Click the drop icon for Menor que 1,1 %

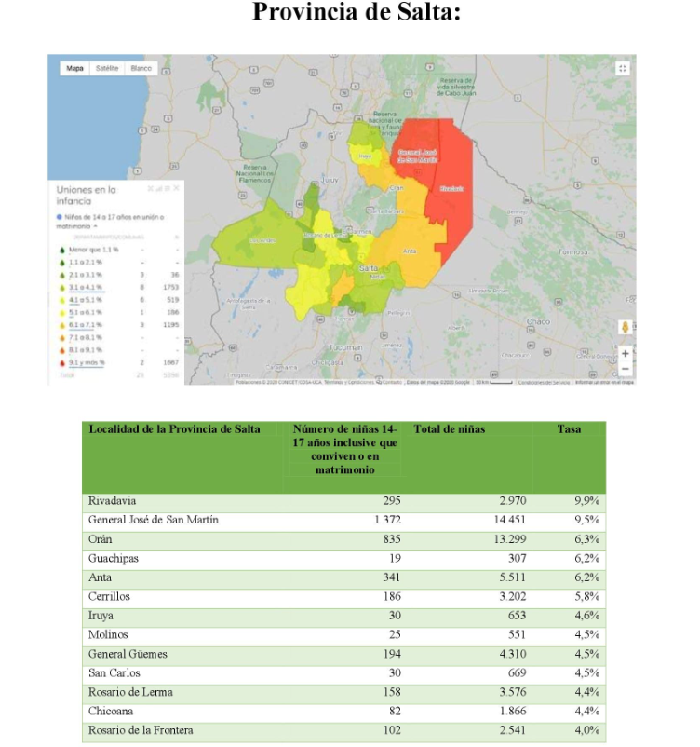[x=62, y=251]
